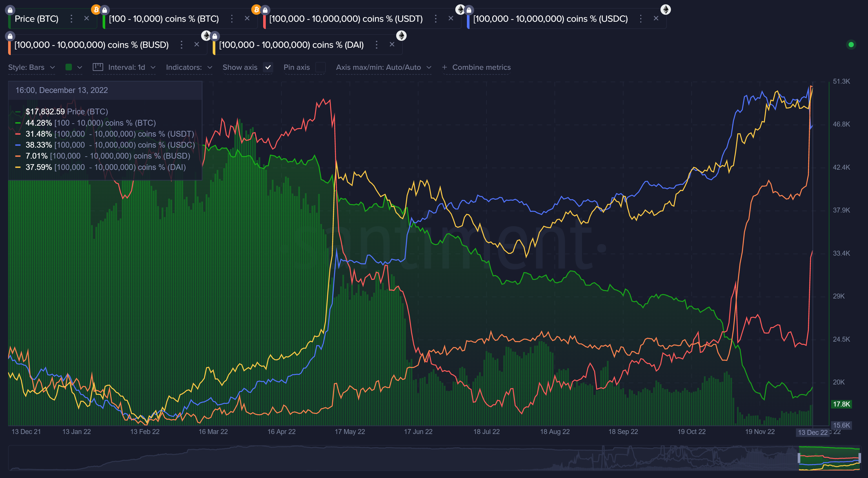Viewport: 868px width, 478px height.
Task: Click the Bitcoin icon on the USDT metric chip
Action: pyautogui.click(x=257, y=10)
